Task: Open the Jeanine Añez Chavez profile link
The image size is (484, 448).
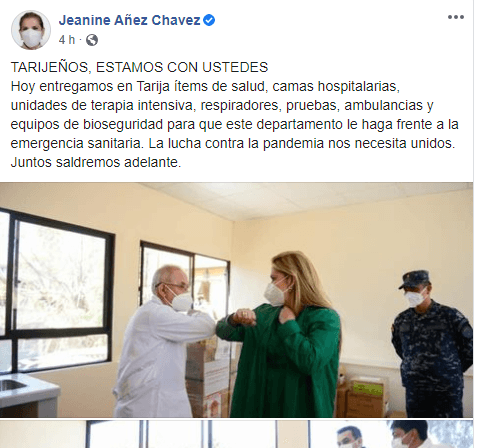Action: click(x=130, y=20)
